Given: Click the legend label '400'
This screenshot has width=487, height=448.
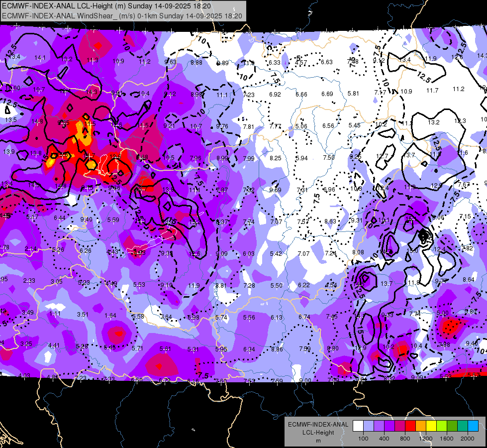Looking at the screenshot, I should (384, 439).
